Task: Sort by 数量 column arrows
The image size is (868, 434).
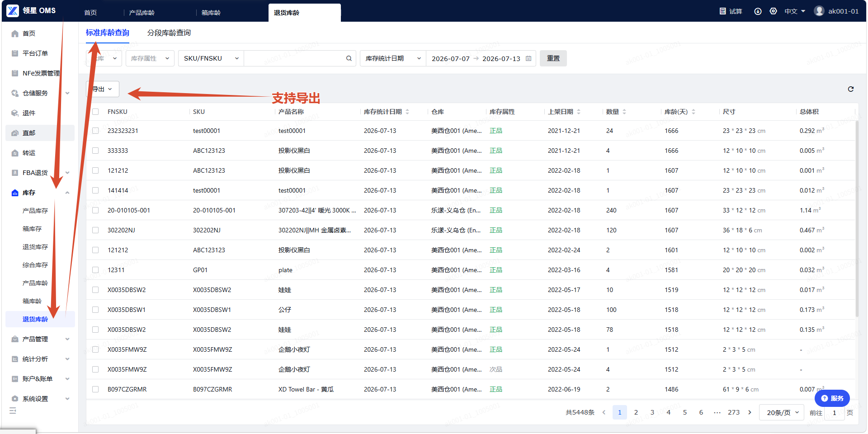Action: 624,112
